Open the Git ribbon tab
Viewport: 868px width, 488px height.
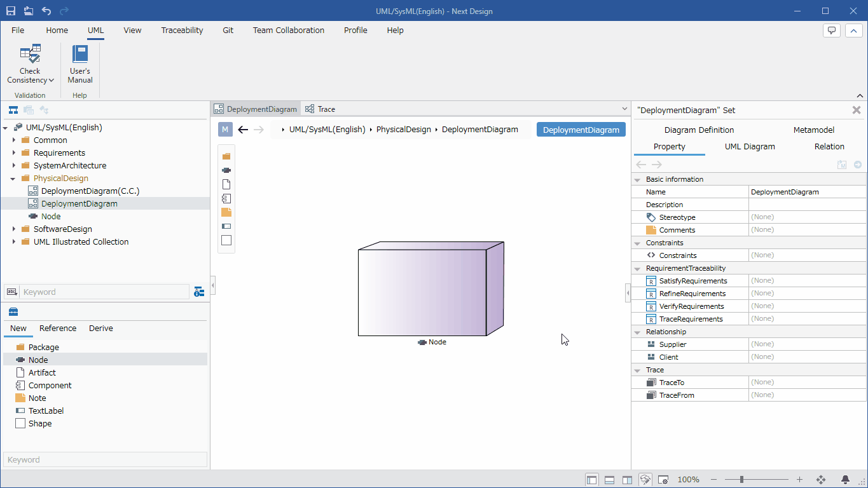pos(228,30)
